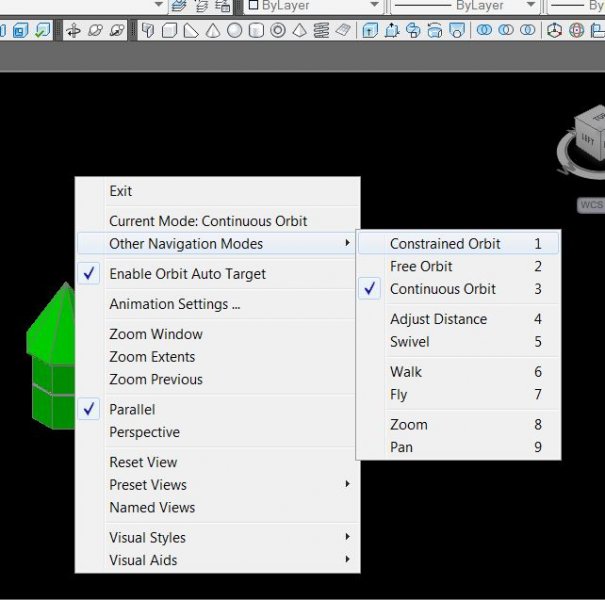
Task: Click the Planar Surface tool icon
Action: [343, 30]
